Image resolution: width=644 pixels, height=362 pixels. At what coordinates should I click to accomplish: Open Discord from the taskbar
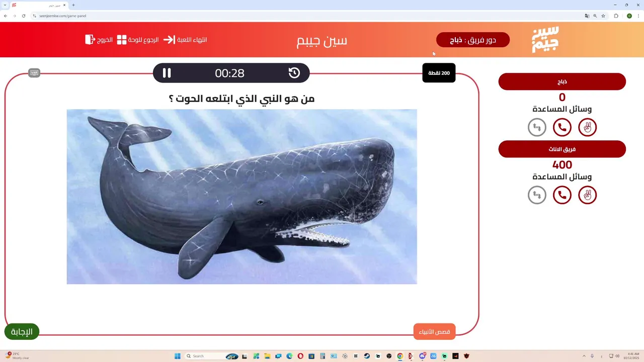tap(422, 356)
